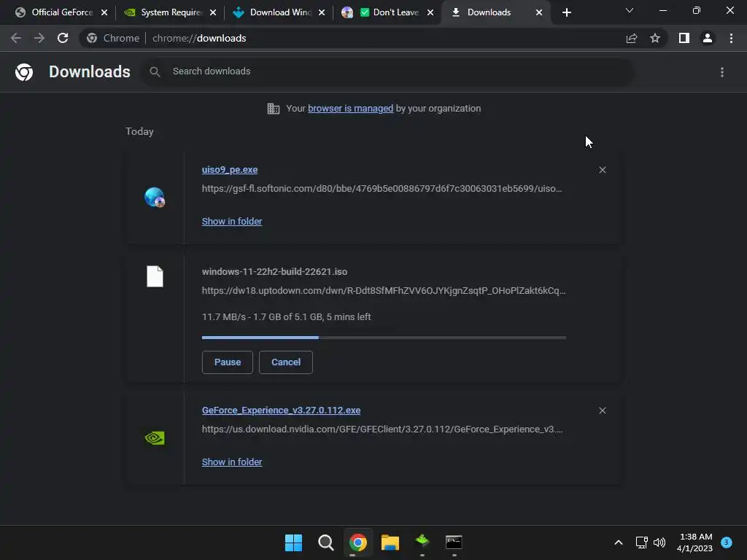
Task: Click the Chrome taskbar icon
Action: point(357,542)
